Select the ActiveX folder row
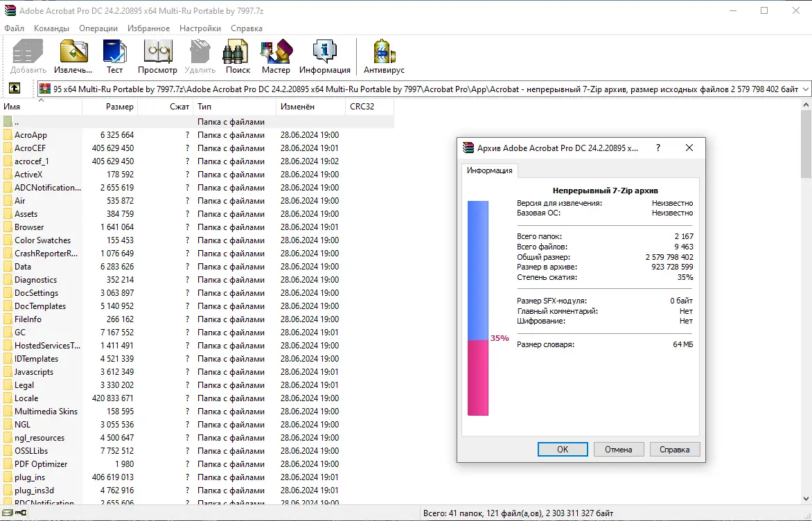Screen dimensions: 812x521 point(197,175)
